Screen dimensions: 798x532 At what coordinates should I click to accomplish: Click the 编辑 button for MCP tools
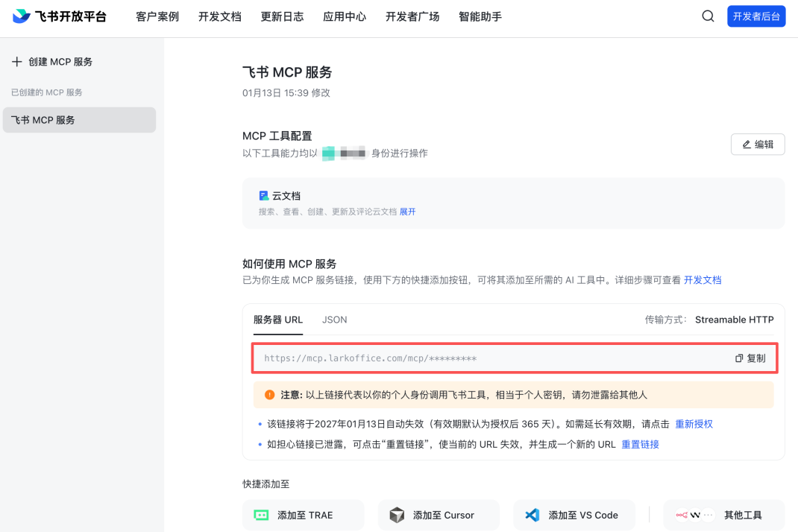point(758,145)
